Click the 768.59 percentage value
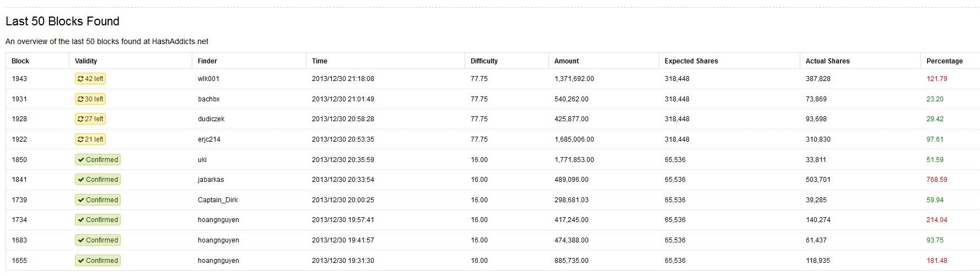This screenshot has width=980, height=275. click(x=936, y=180)
